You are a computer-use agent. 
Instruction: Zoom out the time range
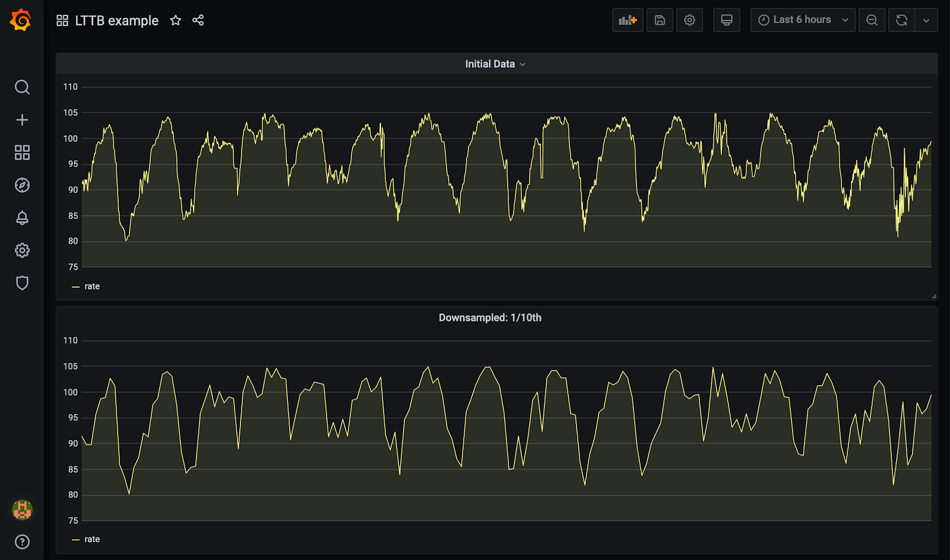[872, 20]
